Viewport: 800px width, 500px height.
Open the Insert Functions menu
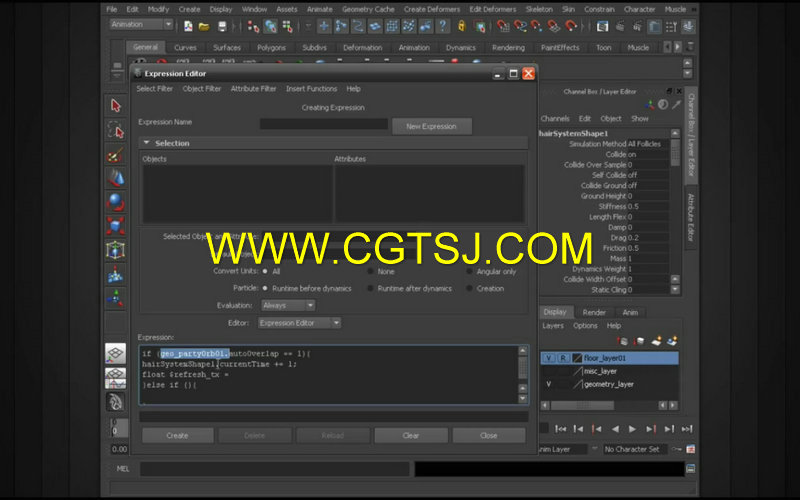tap(311, 89)
